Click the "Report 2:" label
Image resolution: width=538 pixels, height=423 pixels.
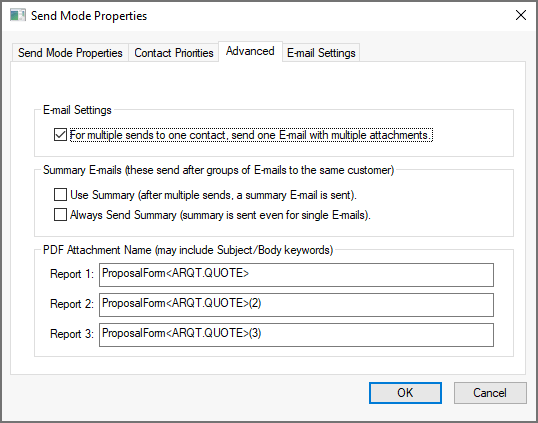pos(72,304)
